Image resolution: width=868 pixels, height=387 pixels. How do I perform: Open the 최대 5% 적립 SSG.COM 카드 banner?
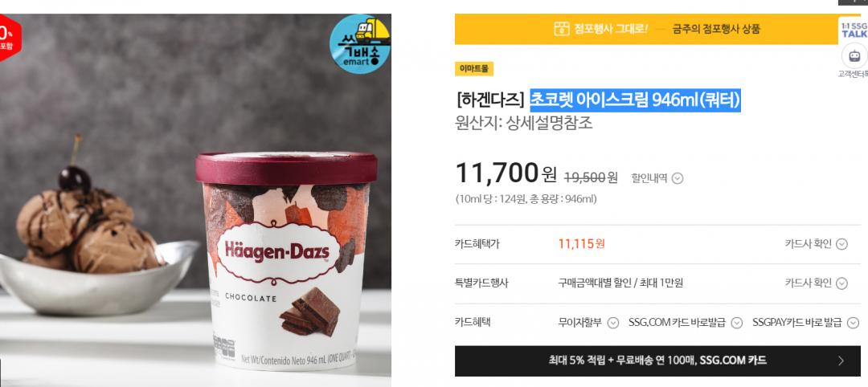(x=657, y=361)
